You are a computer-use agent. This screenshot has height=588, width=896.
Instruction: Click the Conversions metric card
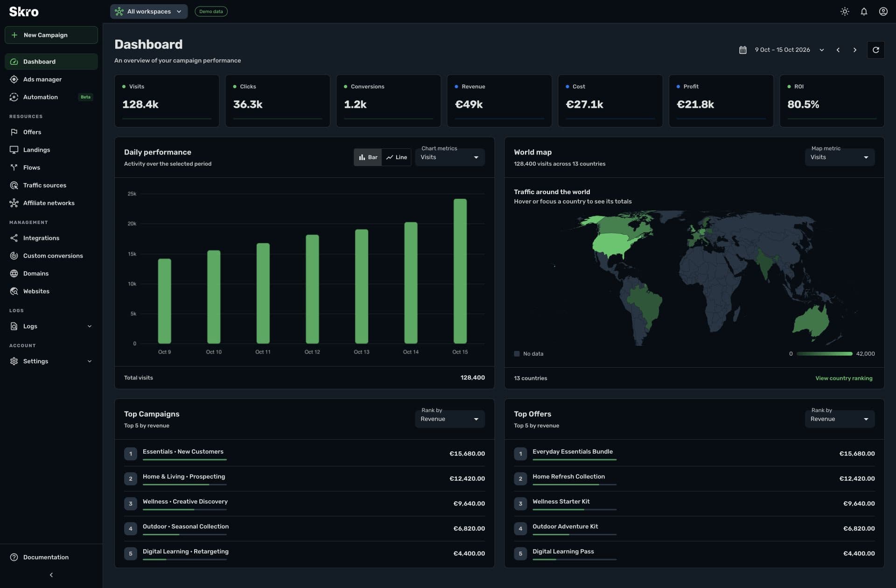click(388, 101)
